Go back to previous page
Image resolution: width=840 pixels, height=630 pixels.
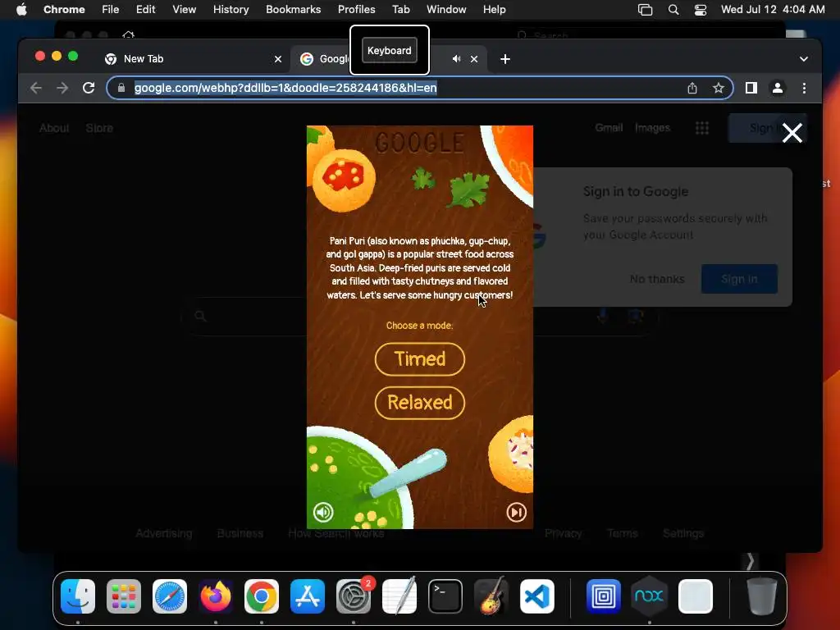click(36, 88)
